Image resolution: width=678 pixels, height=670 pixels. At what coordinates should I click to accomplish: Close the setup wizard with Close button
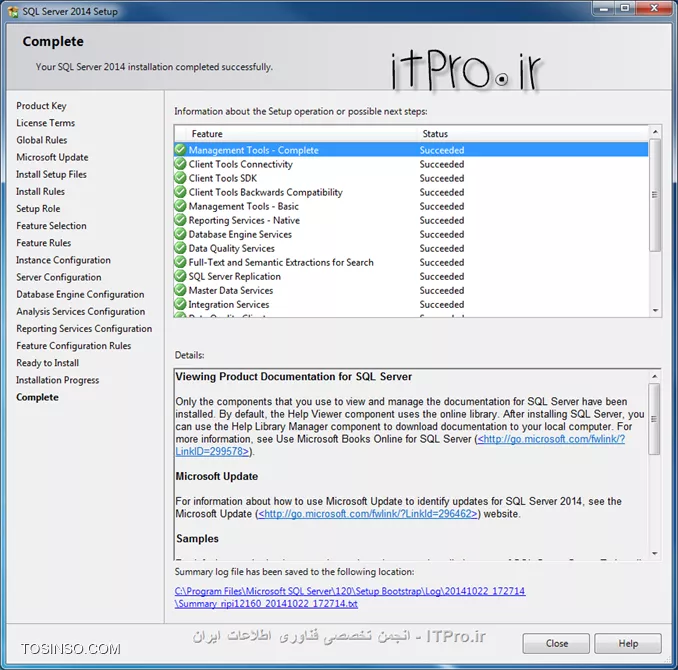click(556, 643)
